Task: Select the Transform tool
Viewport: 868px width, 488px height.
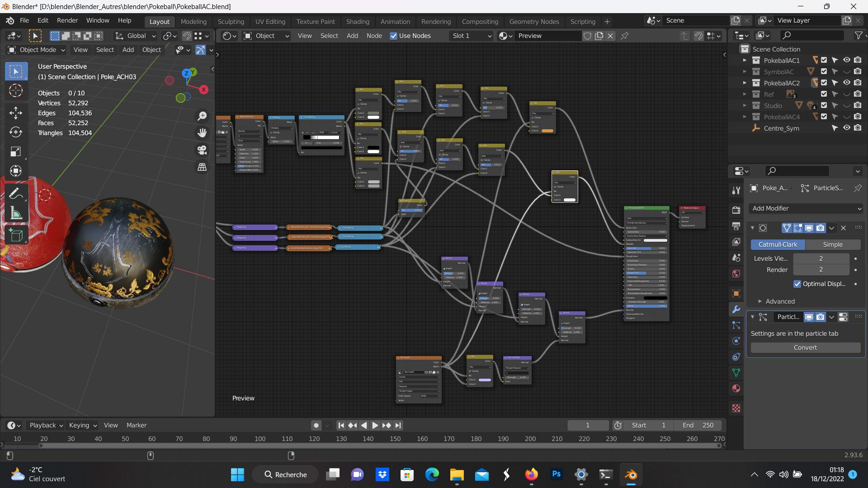Action: 16,171
